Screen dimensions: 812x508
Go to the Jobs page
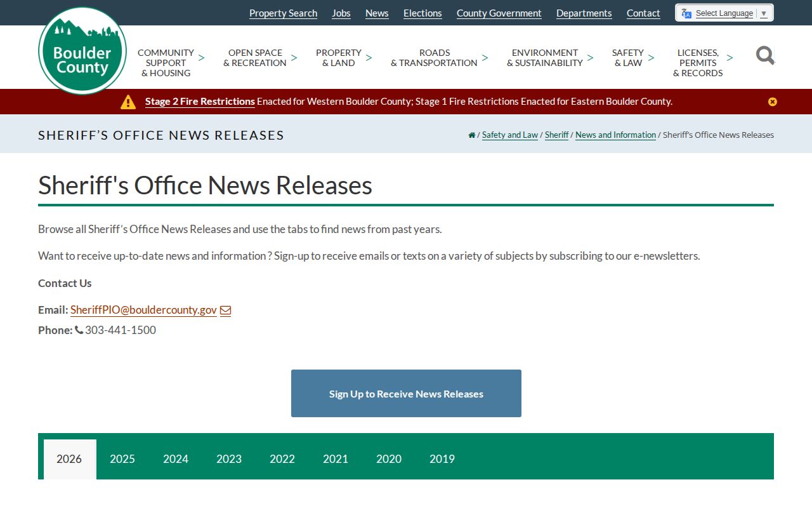click(x=341, y=13)
